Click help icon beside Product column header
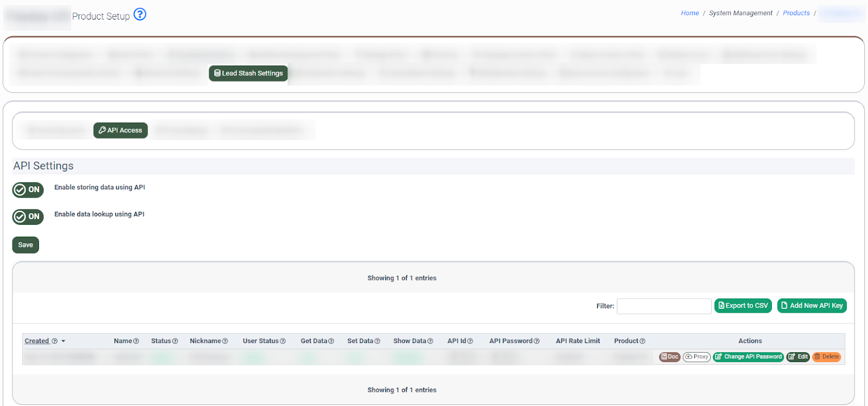The height and width of the screenshot is (406, 868). [x=642, y=341]
